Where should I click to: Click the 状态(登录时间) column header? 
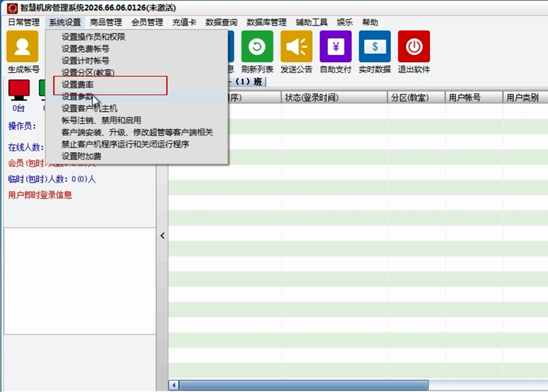(311, 98)
